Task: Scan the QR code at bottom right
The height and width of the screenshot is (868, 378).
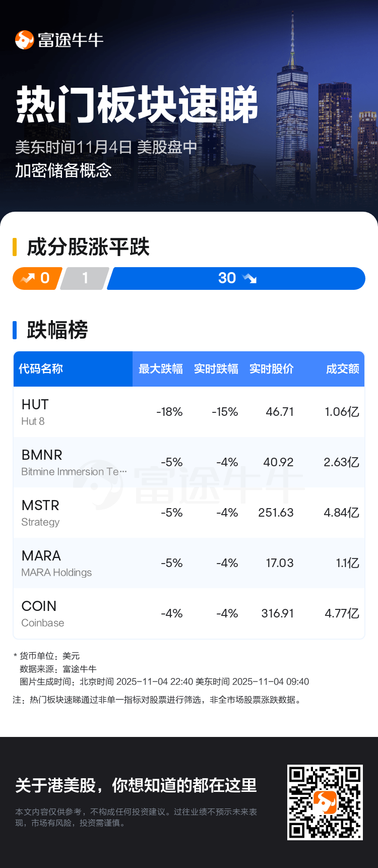Action: click(x=325, y=802)
